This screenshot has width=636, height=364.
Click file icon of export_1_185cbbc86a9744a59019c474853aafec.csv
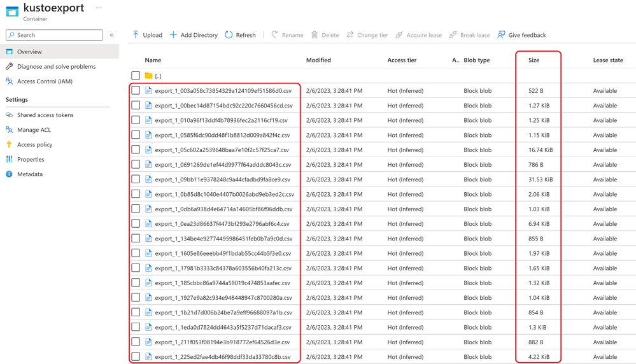point(148,283)
